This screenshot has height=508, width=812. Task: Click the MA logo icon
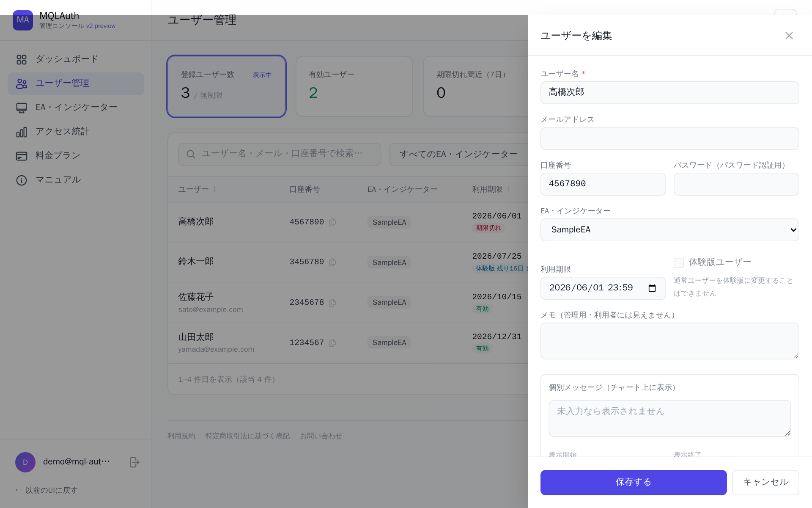point(23,20)
